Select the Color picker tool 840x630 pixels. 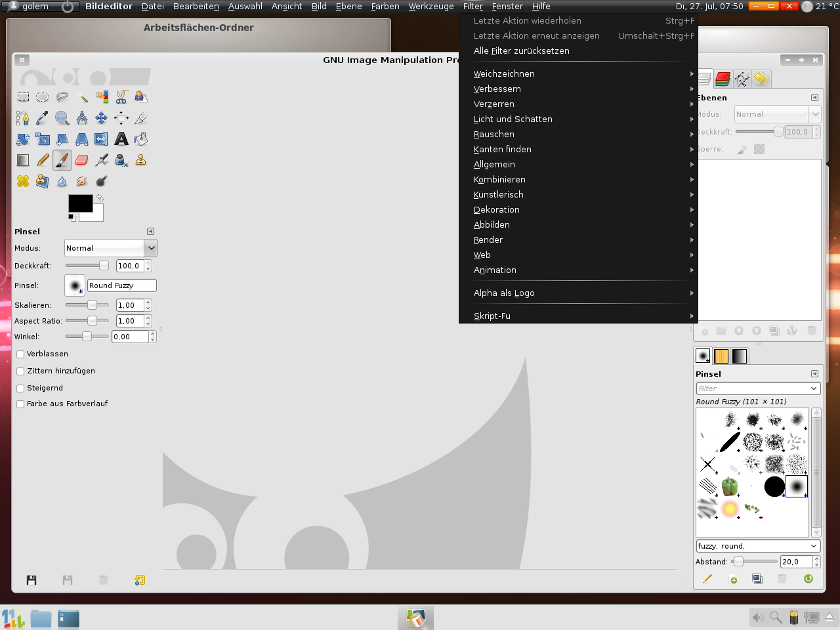(43, 118)
